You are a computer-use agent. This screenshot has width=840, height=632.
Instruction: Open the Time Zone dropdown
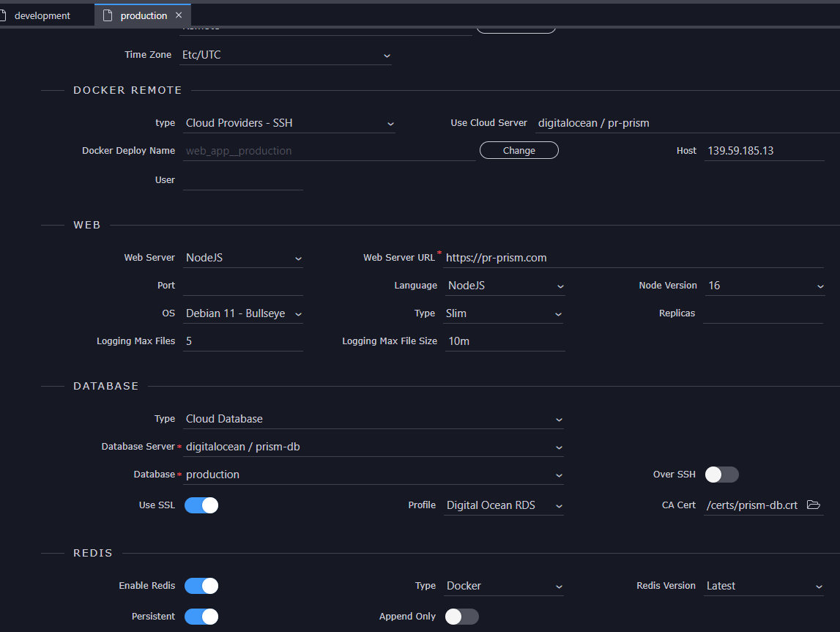[386, 55]
